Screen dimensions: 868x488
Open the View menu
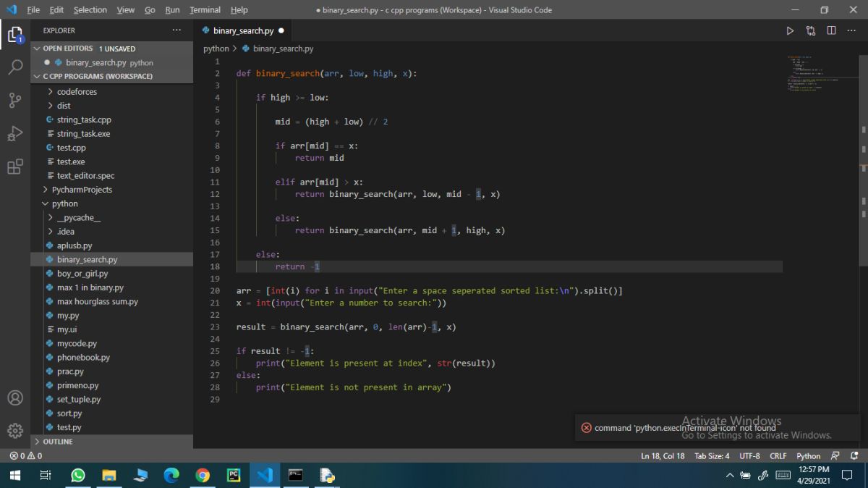click(x=126, y=9)
